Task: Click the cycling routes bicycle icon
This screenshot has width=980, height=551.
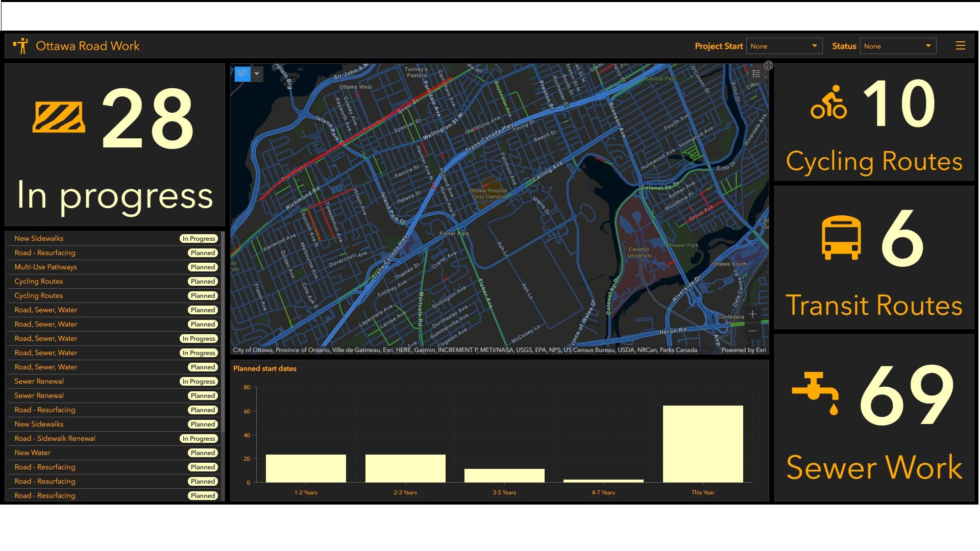Action: pos(829,103)
